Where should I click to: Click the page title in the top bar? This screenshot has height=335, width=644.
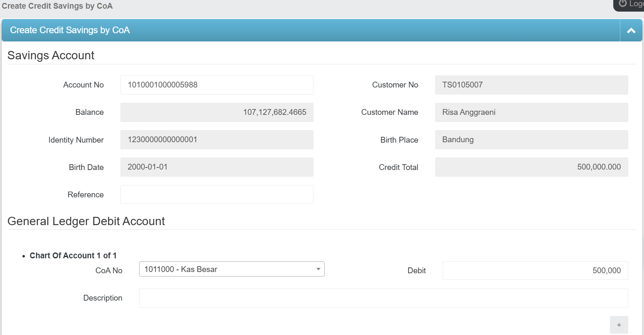click(57, 6)
